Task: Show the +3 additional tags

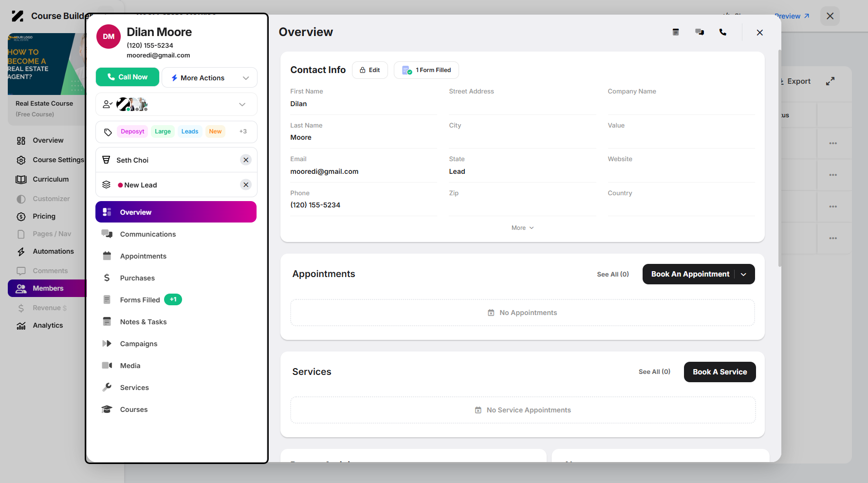Action: point(243,131)
